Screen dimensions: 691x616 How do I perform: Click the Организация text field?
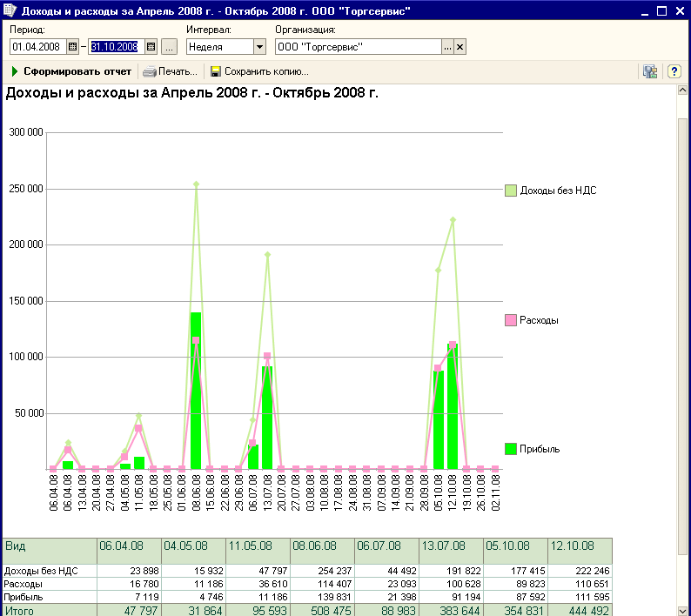tap(357, 47)
